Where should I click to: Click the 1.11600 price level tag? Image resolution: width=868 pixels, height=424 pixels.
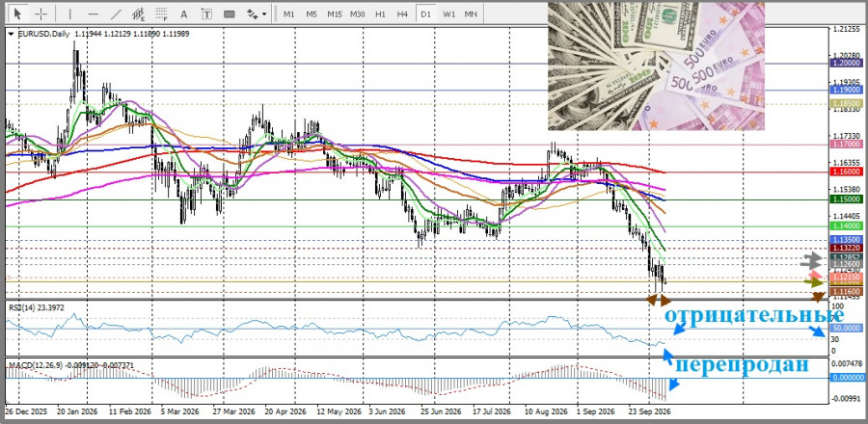(846, 291)
